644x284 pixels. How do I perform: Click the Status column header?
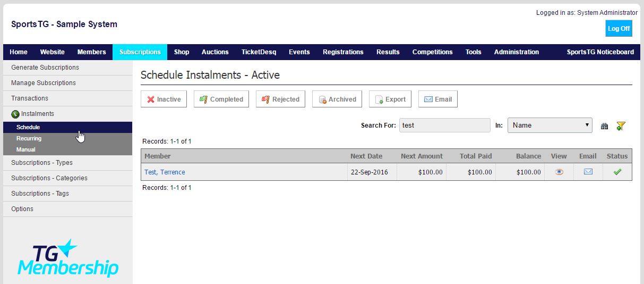tap(617, 156)
